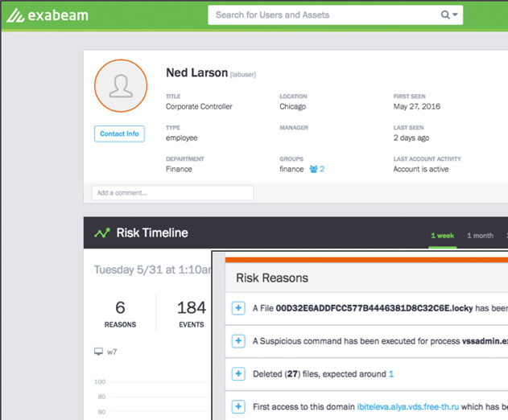508x420 pixels.
Task: Click the May 27, 2016 first seen value
Action: 417,106
